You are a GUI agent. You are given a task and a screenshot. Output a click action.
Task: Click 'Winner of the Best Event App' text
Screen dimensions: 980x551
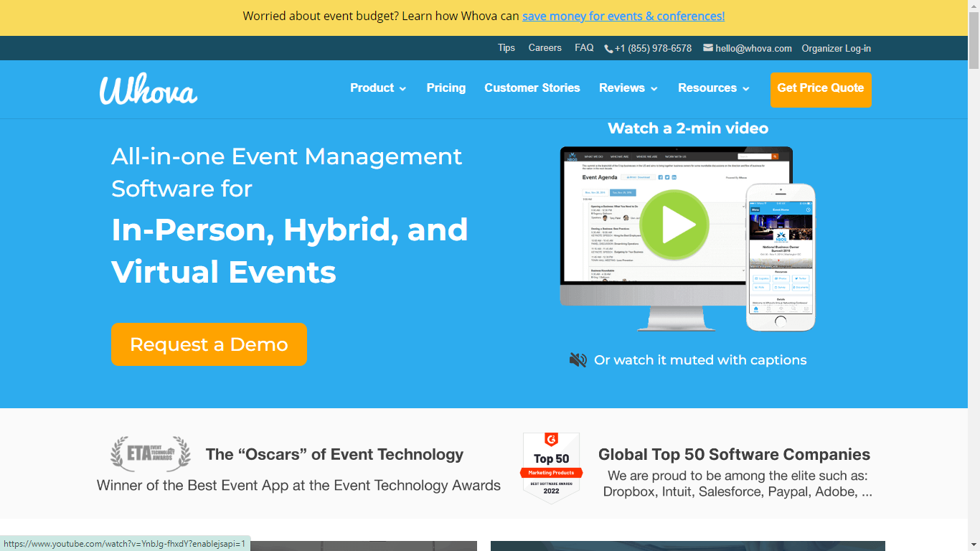click(298, 486)
